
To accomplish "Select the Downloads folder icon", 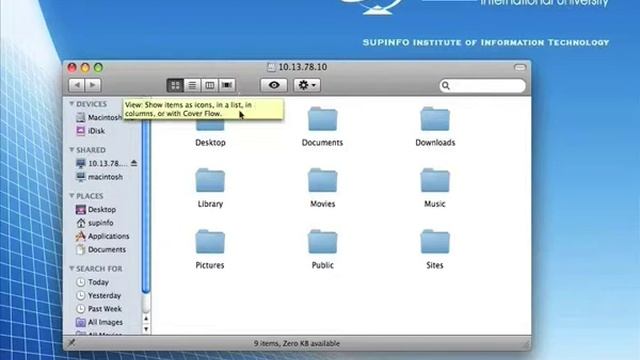I will [x=435, y=119].
